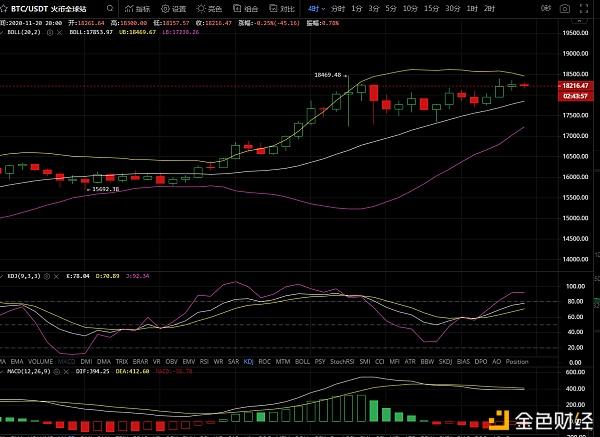
Task: Open the 组合 combination option
Action: point(245,8)
